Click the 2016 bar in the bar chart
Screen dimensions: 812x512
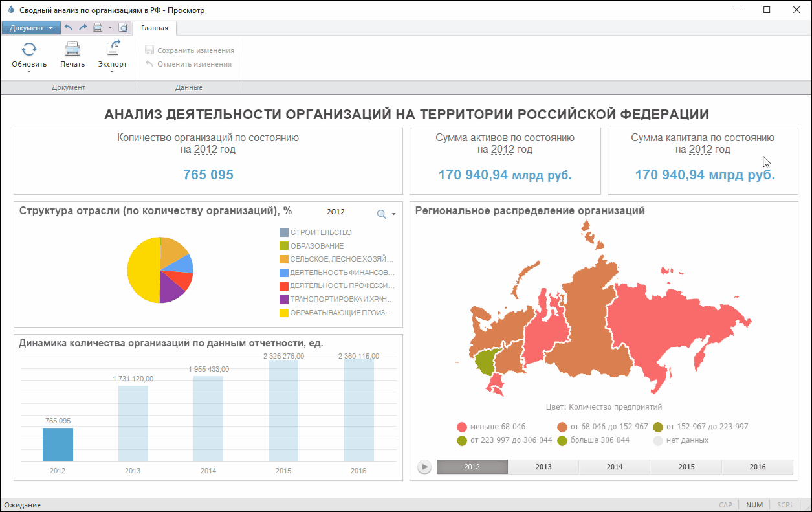[x=358, y=410]
